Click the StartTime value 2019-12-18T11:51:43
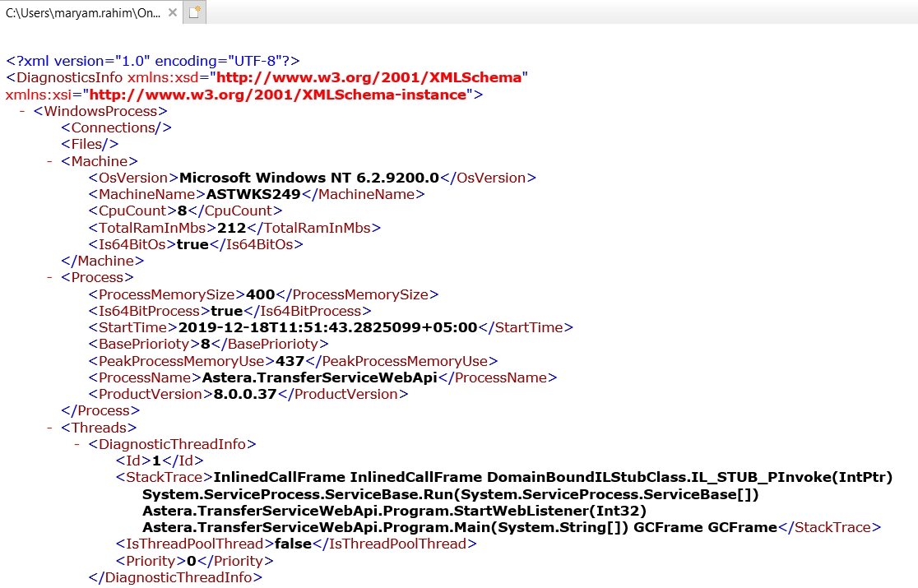 tap(328, 327)
